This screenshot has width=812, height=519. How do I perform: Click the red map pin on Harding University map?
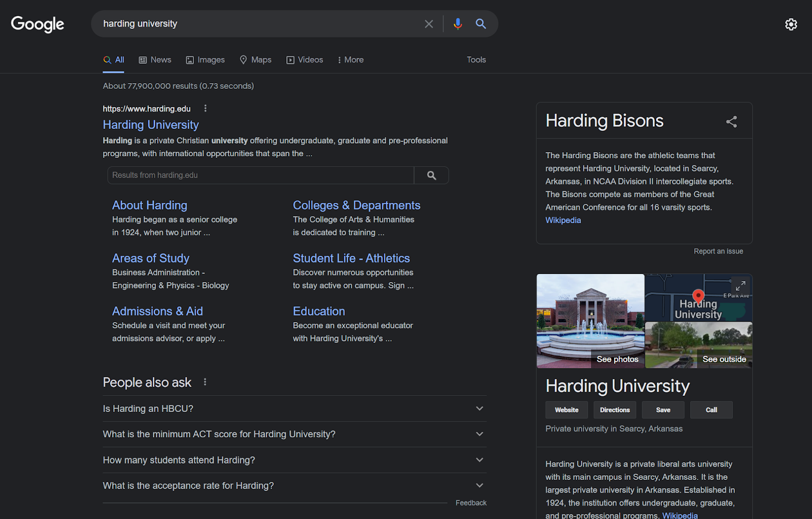tap(698, 296)
